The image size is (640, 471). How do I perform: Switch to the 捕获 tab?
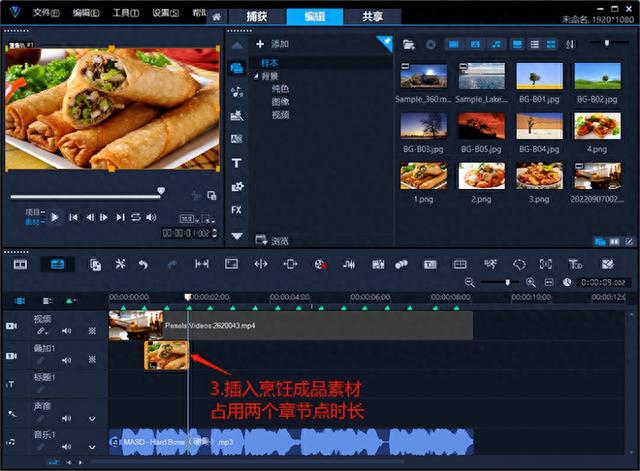257,17
